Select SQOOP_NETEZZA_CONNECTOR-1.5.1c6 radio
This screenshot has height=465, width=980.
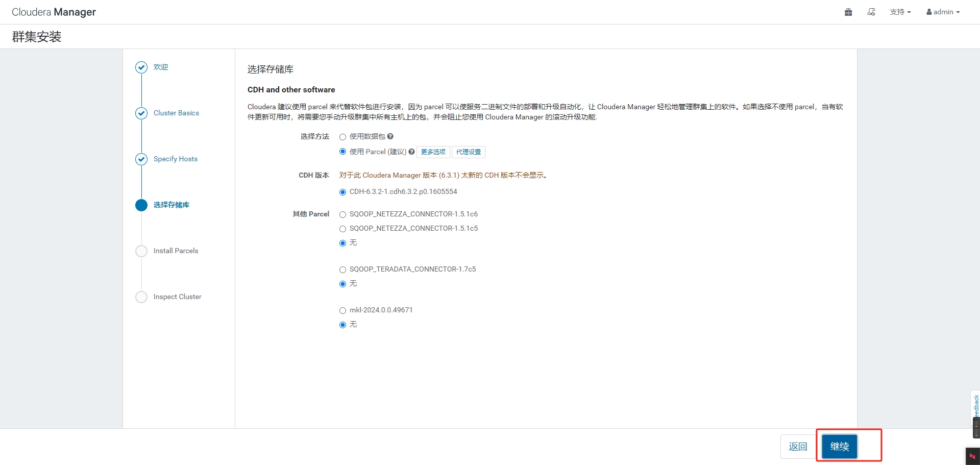(343, 214)
